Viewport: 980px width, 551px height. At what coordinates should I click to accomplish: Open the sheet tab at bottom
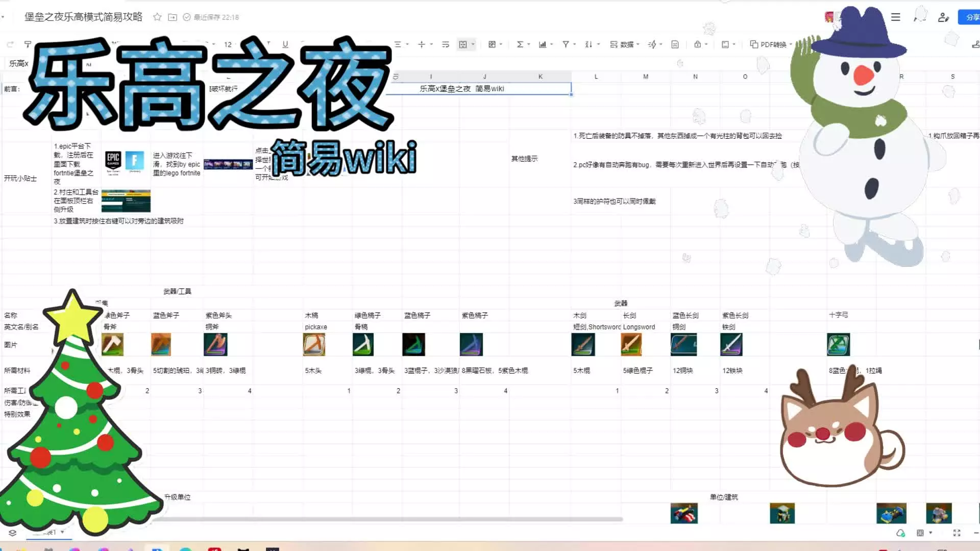pos(48,532)
